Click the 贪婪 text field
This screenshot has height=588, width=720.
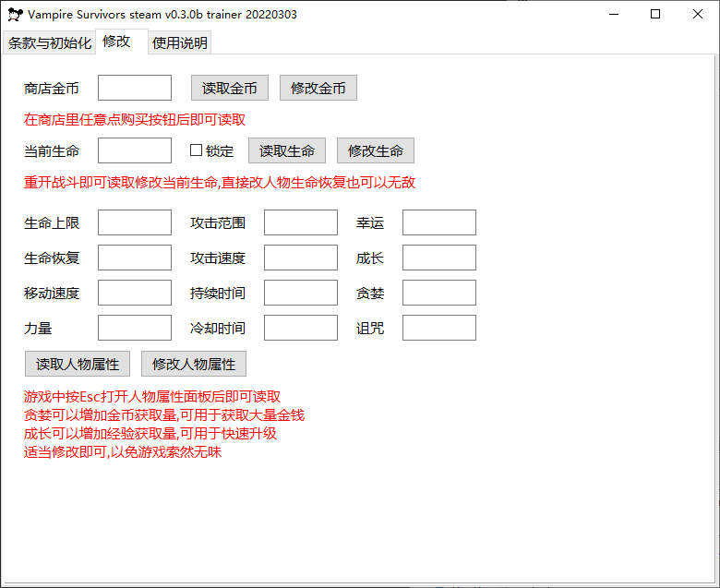pos(439,293)
